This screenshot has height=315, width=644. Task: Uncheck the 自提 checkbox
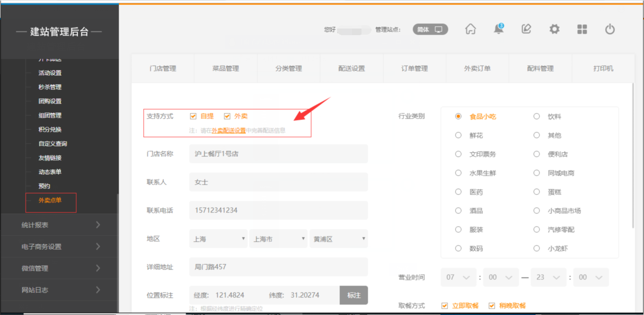(193, 116)
